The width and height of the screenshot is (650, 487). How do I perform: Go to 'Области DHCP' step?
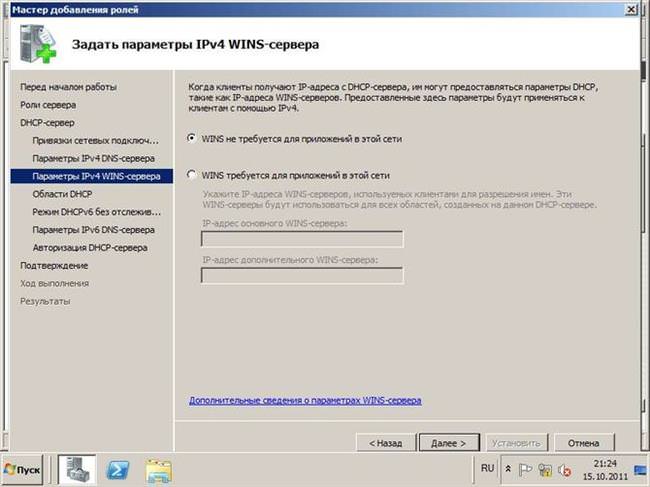click(x=62, y=194)
